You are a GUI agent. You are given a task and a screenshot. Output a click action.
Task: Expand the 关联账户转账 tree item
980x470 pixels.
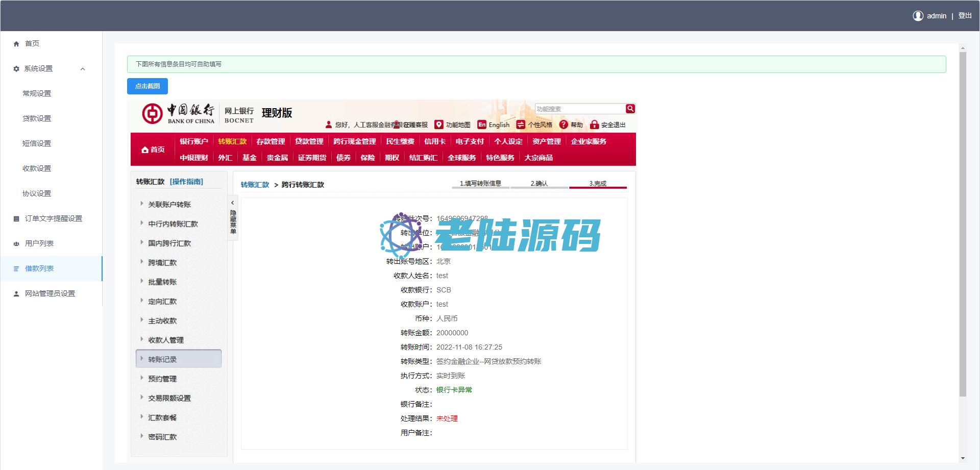click(x=142, y=204)
